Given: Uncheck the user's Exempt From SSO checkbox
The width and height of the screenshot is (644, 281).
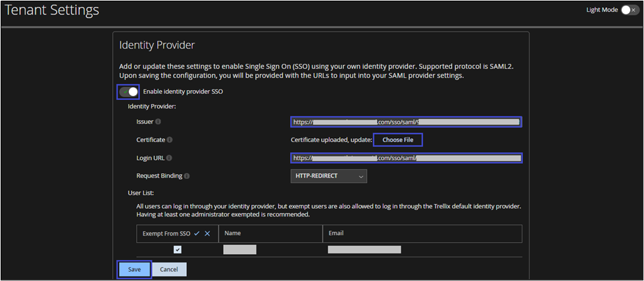Looking at the screenshot, I should (x=178, y=249).
